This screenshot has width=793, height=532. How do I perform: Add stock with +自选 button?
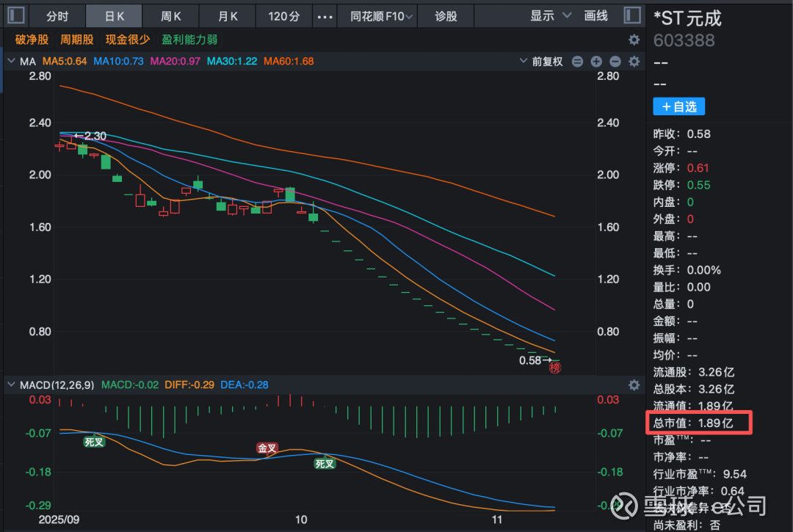click(678, 107)
